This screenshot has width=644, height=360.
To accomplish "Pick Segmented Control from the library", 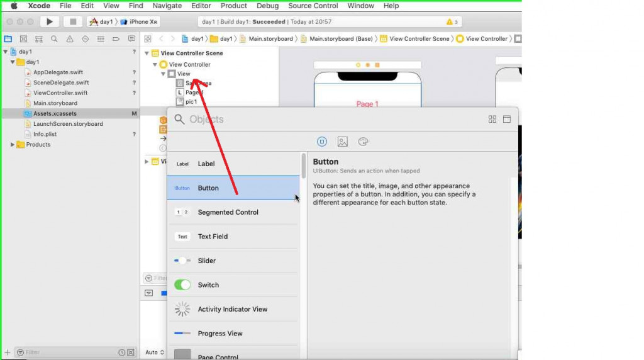I will click(233, 212).
